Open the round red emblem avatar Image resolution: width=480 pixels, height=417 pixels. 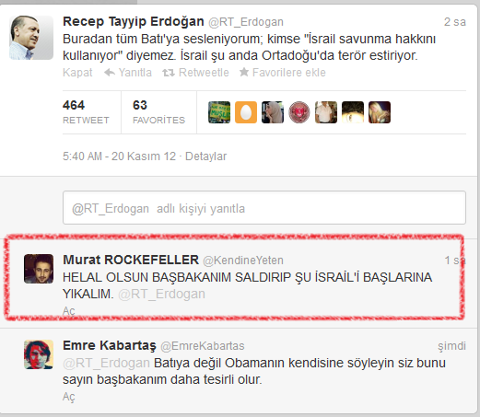(x=299, y=112)
